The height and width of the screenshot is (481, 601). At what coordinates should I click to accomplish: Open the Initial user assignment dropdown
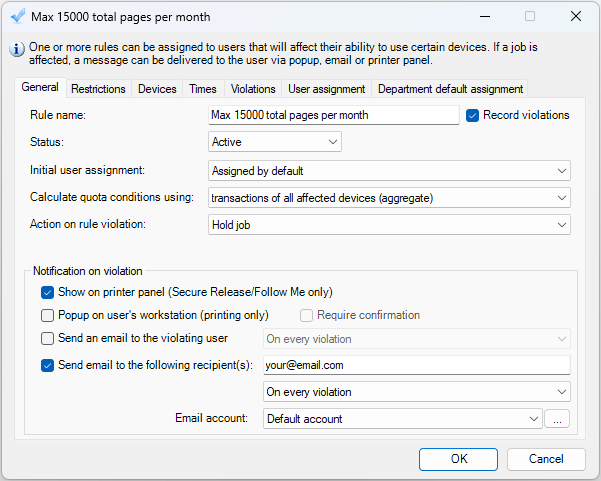[x=389, y=171]
